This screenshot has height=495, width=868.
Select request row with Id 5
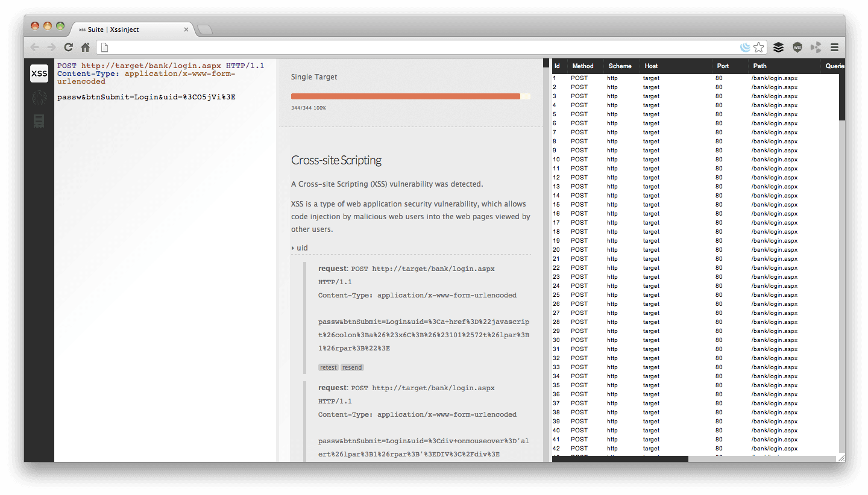(x=696, y=114)
